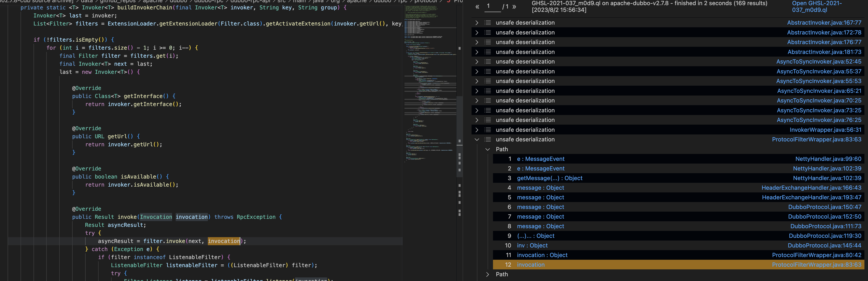Viewport: 868px width, 281px height.
Task: Click list icon of InvokerWrapper.java:56:31 row
Action: (x=488, y=130)
